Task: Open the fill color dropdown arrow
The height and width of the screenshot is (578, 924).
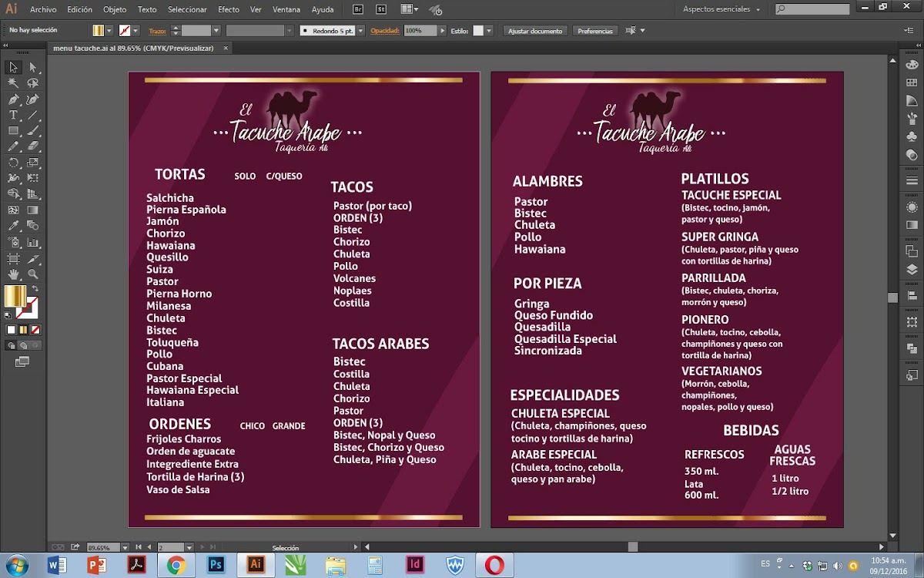Action: pyautogui.click(x=111, y=31)
